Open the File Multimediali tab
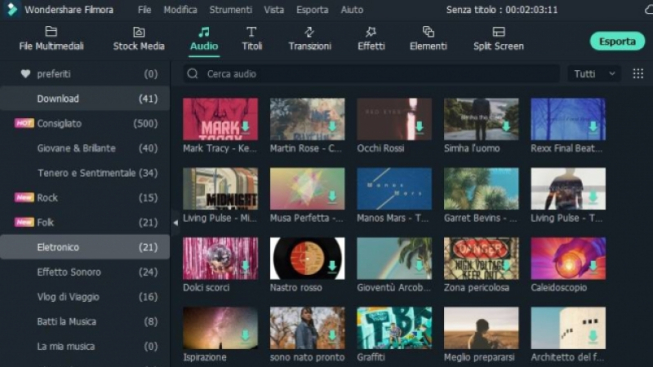Image resolution: width=653 pixels, height=367 pixels. [51, 39]
